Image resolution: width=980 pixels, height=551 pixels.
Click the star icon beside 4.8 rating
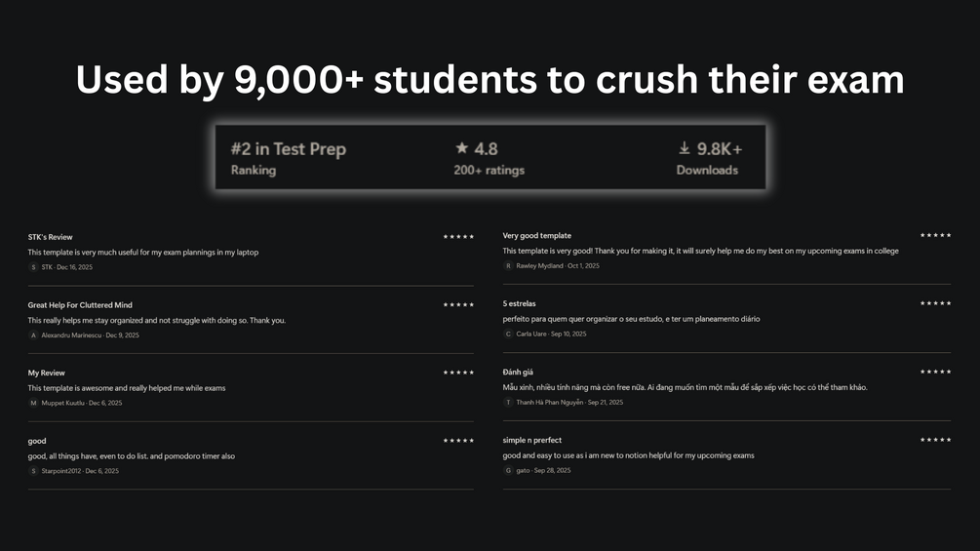(461, 148)
